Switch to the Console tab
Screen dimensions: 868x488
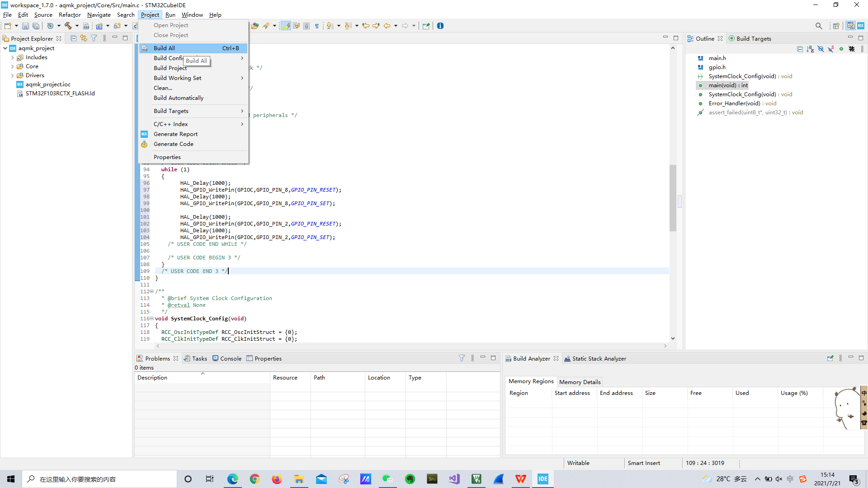pyautogui.click(x=227, y=358)
